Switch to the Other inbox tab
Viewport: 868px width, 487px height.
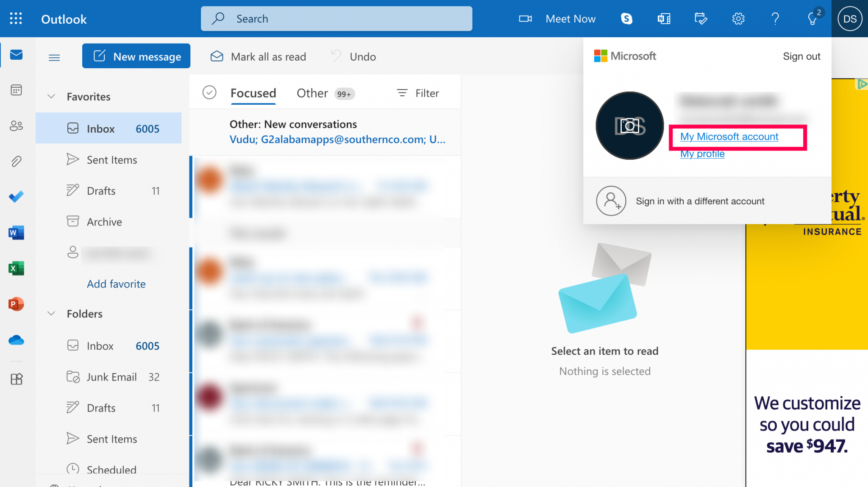[x=312, y=93]
